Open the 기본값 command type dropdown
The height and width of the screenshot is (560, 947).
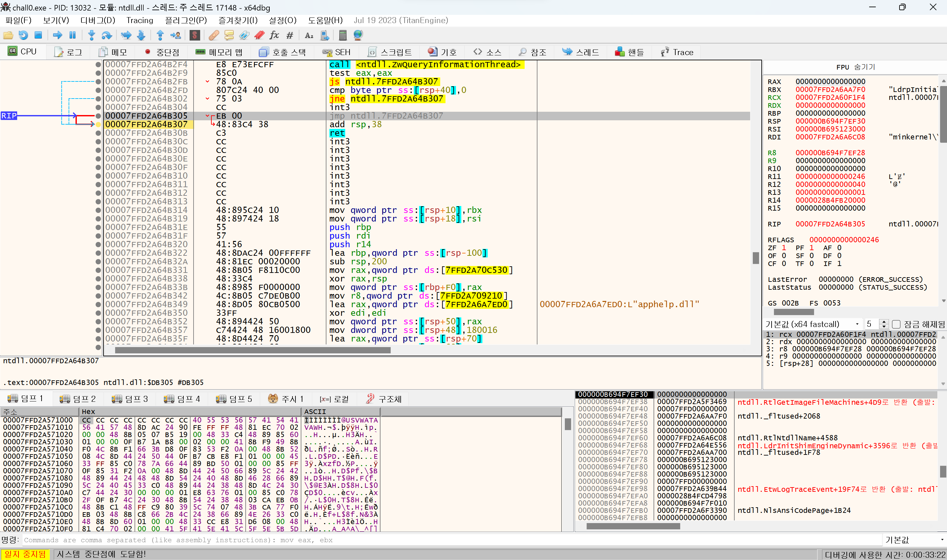pyautogui.click(x=914, y=540)
